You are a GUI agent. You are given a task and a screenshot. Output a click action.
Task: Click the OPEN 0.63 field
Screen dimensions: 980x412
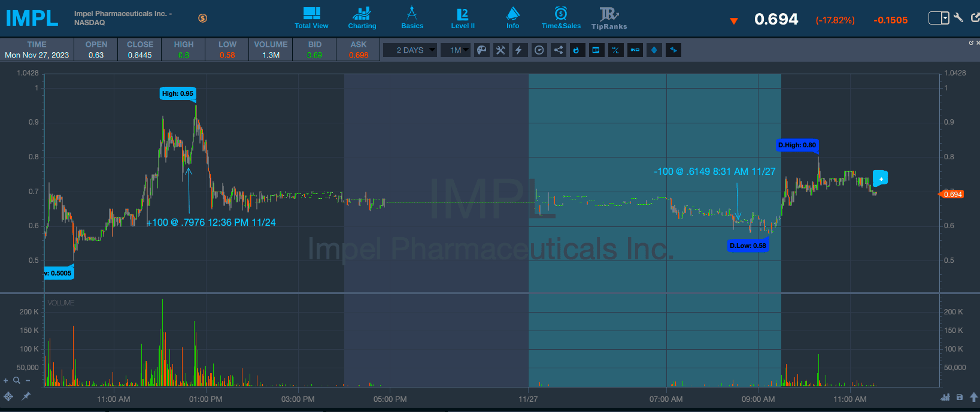coord(96,50)
